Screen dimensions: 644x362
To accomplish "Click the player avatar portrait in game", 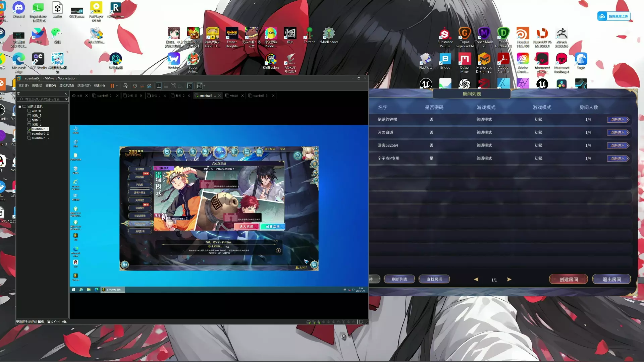I will click(x=308, y=154).
